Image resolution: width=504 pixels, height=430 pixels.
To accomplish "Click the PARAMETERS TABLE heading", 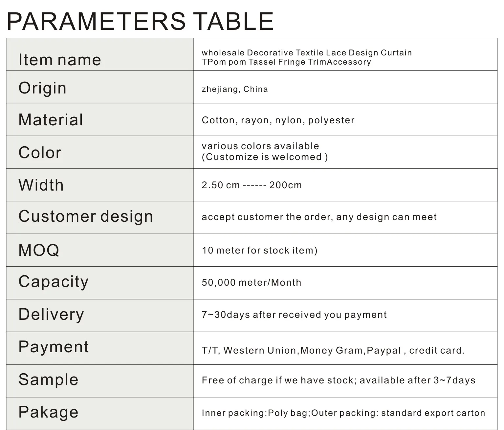I will click(140, 21).
